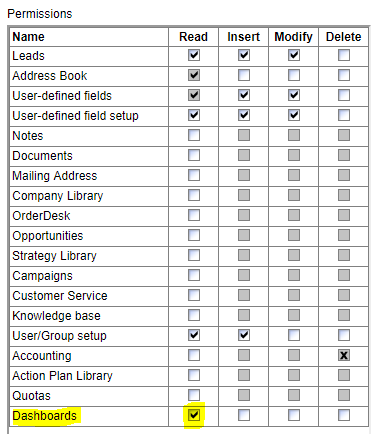Enable Modify for User/Group setup
The height and width of the screenshot is (434, 378).
tap(294, 335)
